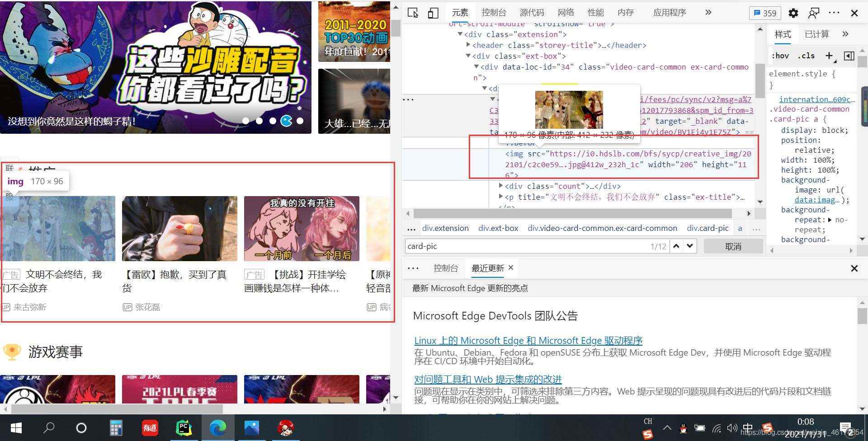Open the console issues badge showing 359

(765, 13)
